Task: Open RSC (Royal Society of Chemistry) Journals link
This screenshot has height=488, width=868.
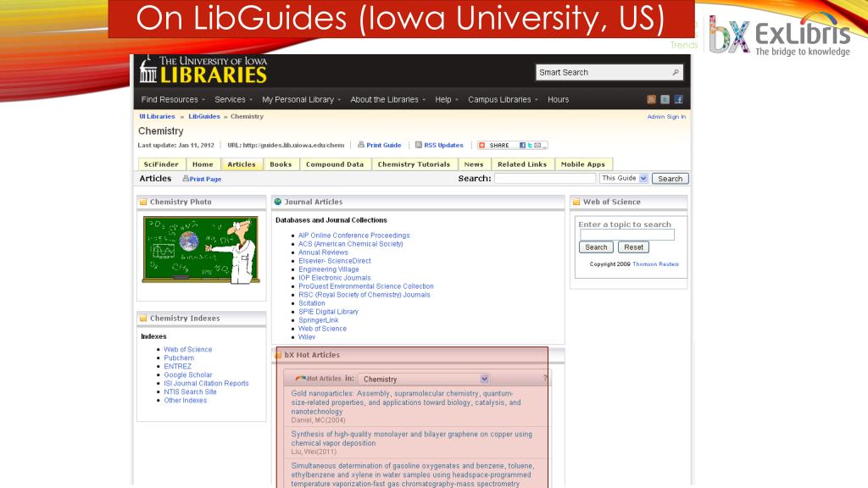Action: tap(364, 295)
